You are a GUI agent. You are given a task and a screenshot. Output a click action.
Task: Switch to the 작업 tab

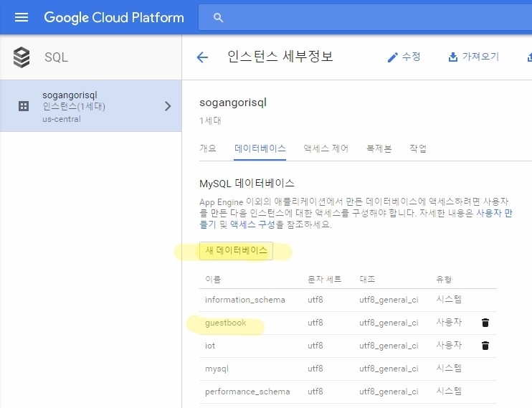tap(418, 148)
